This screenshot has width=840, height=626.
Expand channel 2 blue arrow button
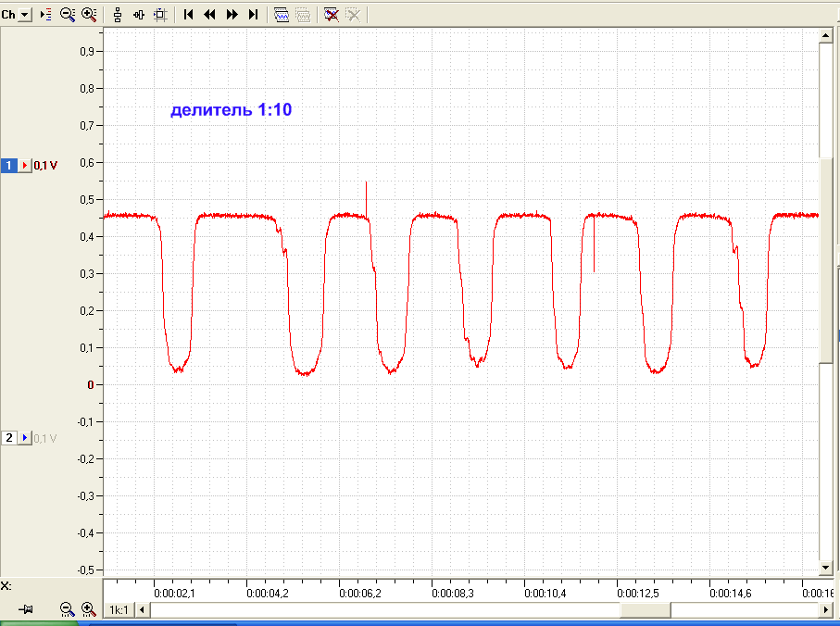(25, 438)
